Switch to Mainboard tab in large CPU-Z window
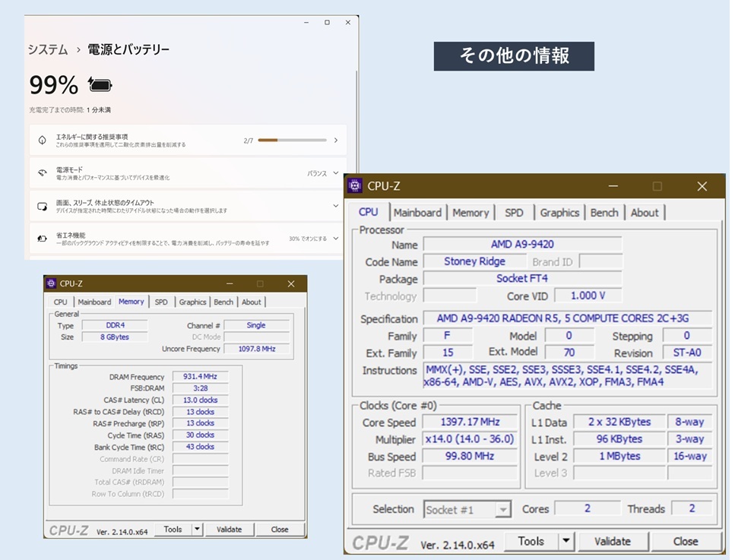 pyautogui.click(x=417, y=213)
